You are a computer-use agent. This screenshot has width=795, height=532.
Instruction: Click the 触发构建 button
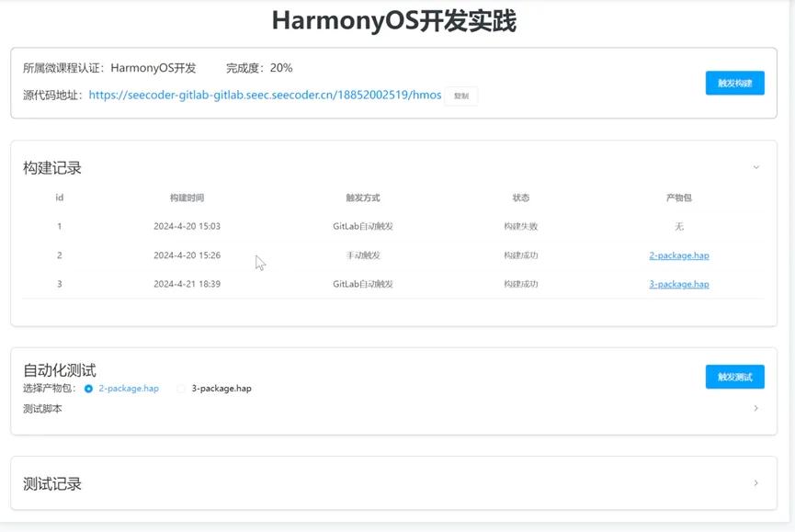[x=734, y=83]
